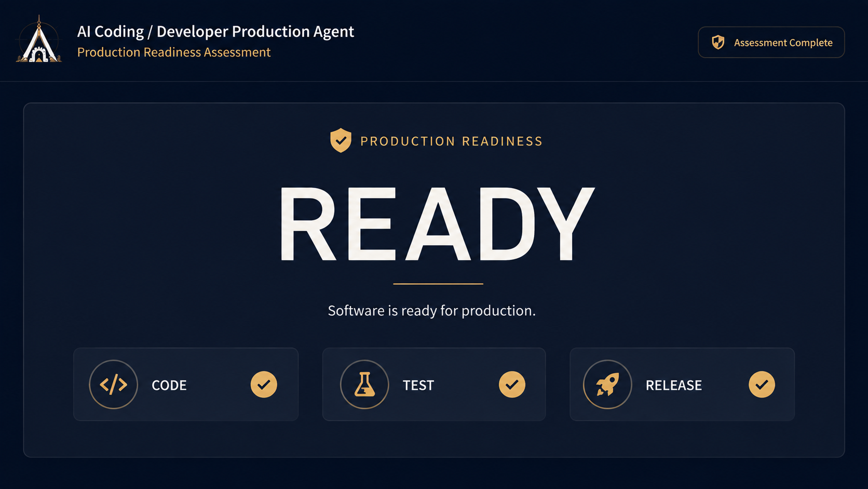Image resolution: width=868 pixels, height=489 pixels.
Task: Click the checkmark on the TEST card
Action: [x=512, y=385]
